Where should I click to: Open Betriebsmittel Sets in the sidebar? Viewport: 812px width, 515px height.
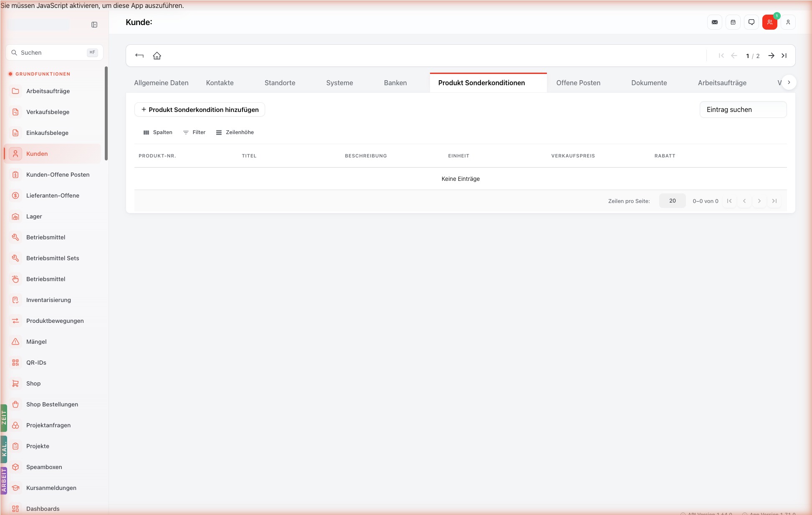tap(53, 258)
